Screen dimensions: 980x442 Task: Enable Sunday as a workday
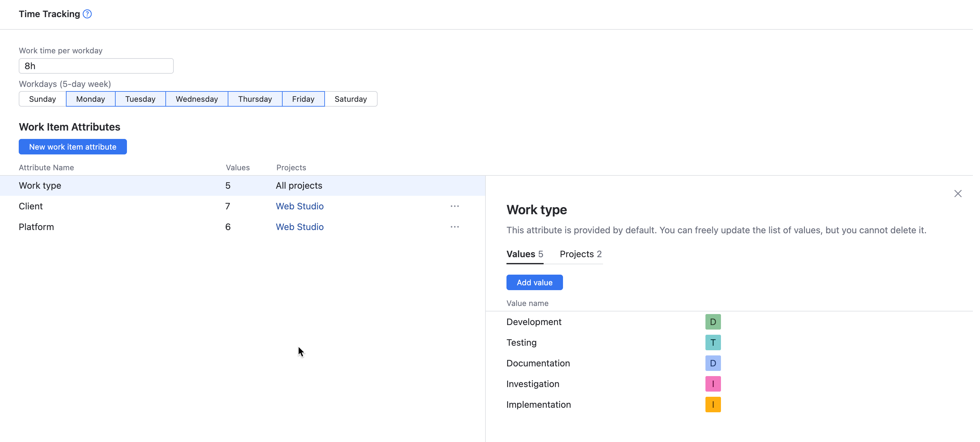[x=42, y=99]
